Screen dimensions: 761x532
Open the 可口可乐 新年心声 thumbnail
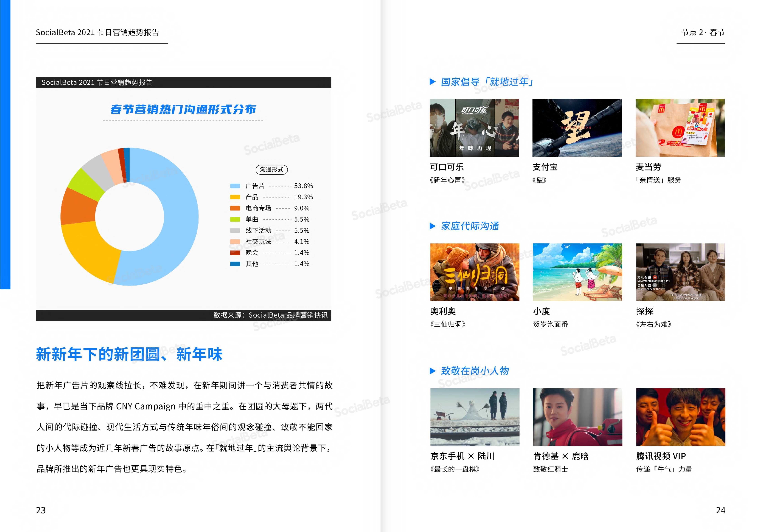(x=474, y=128)
